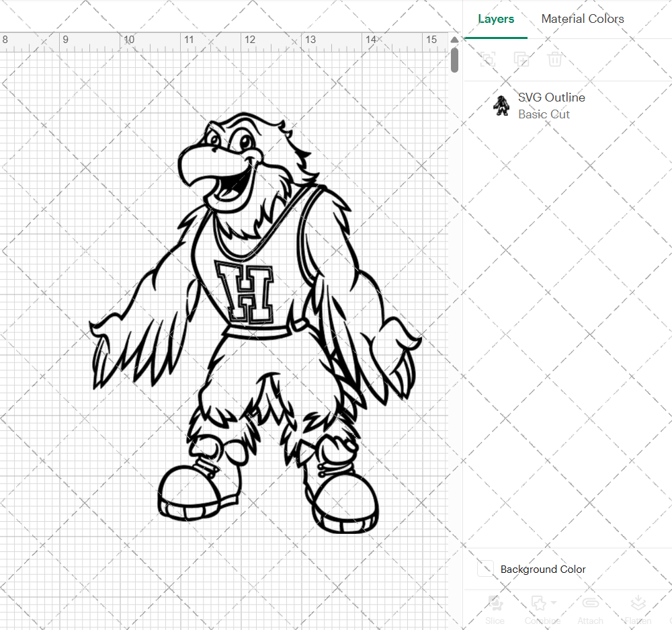672x630 pixels.
Task: Select the SVG Outline layer name
Action: click(x=552, y=97)
